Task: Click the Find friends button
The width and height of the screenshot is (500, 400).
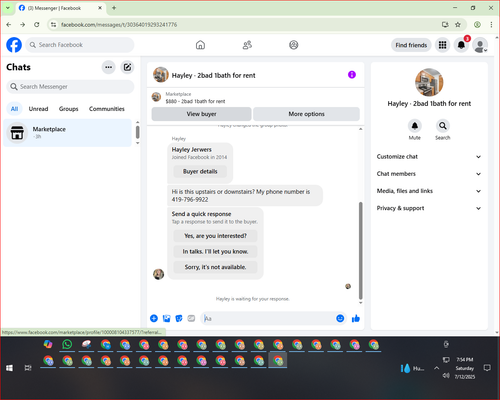Action: click(411, 45)
